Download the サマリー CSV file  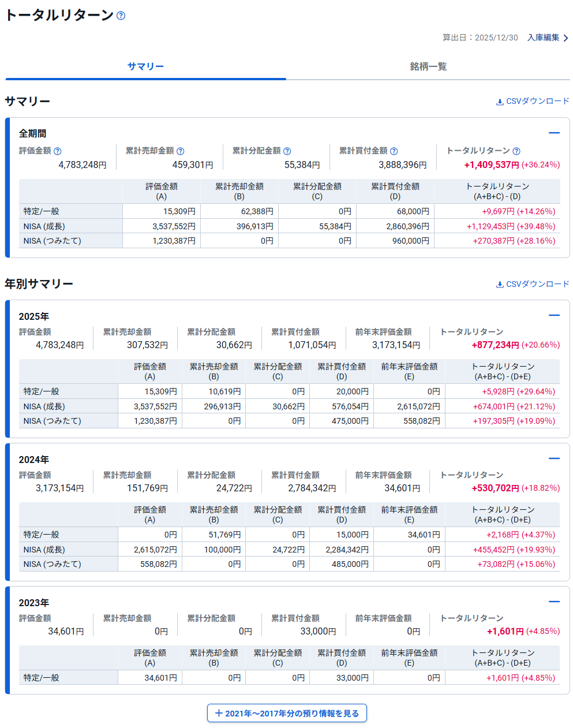coord(537,102)
